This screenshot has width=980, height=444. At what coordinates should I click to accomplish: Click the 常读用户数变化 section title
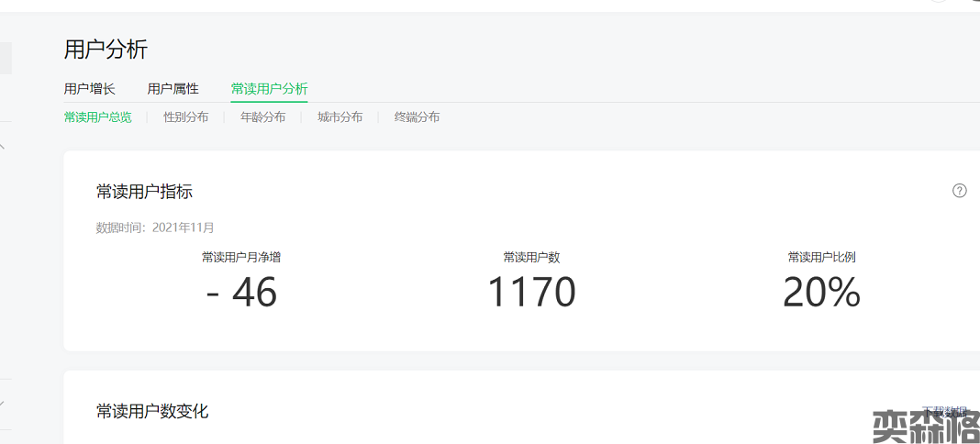pyautogui.click(x=152, y=411)
